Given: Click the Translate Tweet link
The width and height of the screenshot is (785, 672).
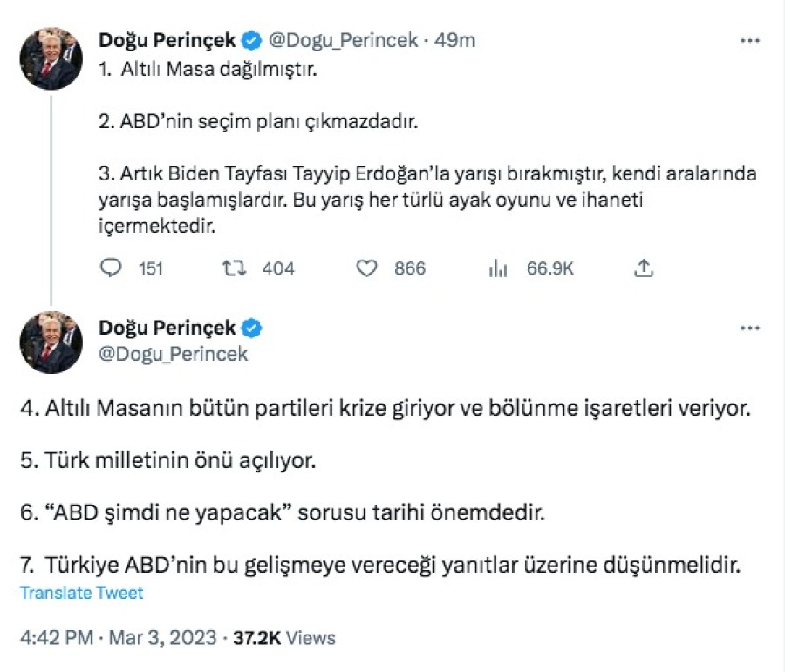Looking at the screenshot, I should click(x=82, y=594).
